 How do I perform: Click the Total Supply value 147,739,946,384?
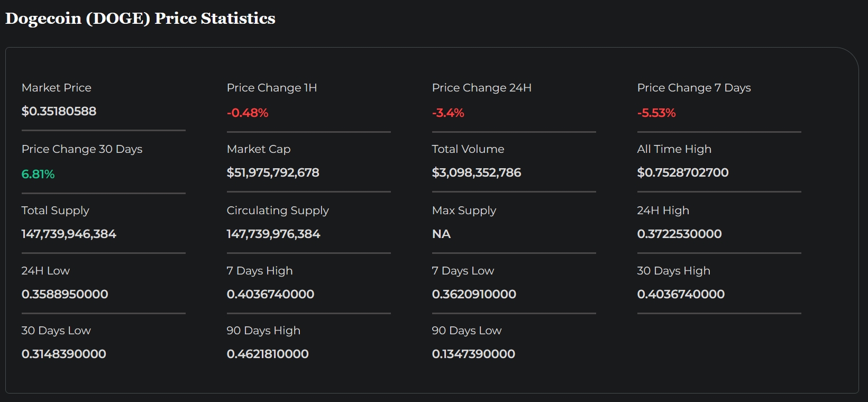(69, 234)
